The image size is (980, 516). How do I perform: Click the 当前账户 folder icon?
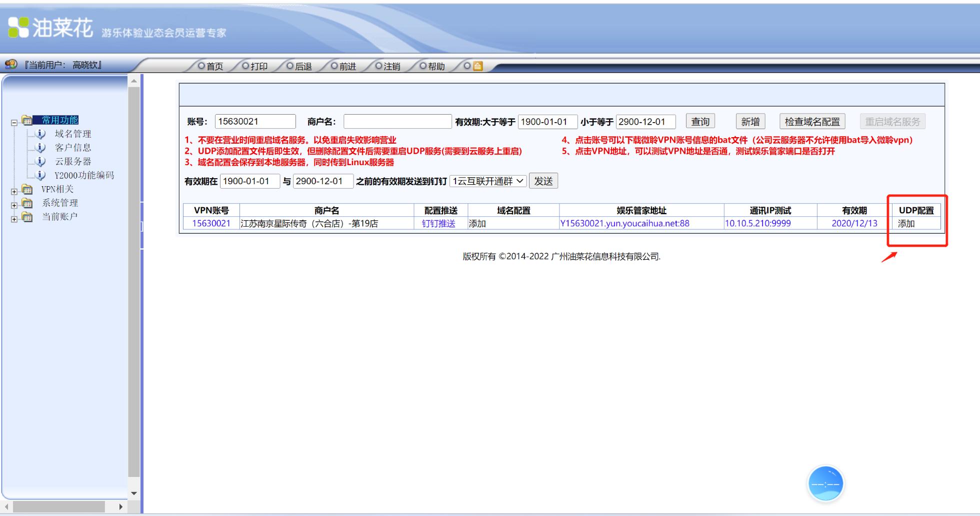pyautogui.click(x=27, y=217)
